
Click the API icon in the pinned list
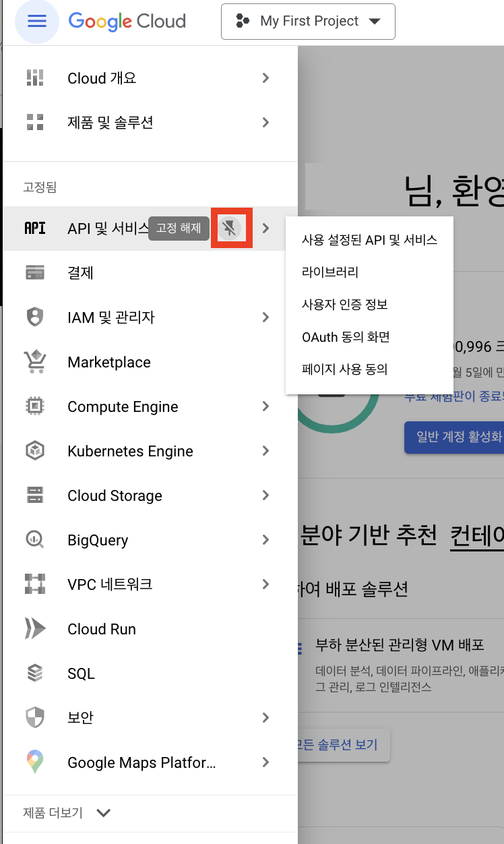[x=35, y=229]
